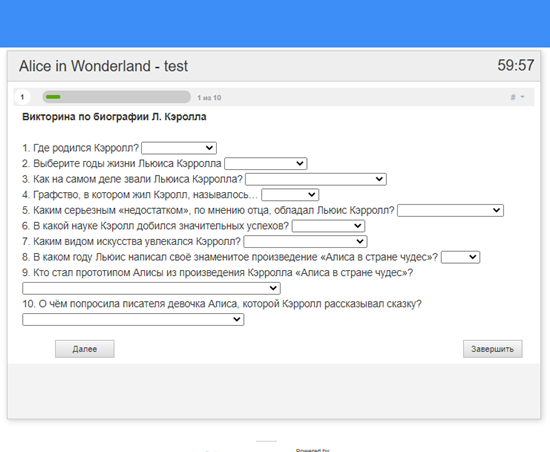The image size is (550, 452).
Task: Open dropdown for question 7 art hobby
Action: coord(306,242)
